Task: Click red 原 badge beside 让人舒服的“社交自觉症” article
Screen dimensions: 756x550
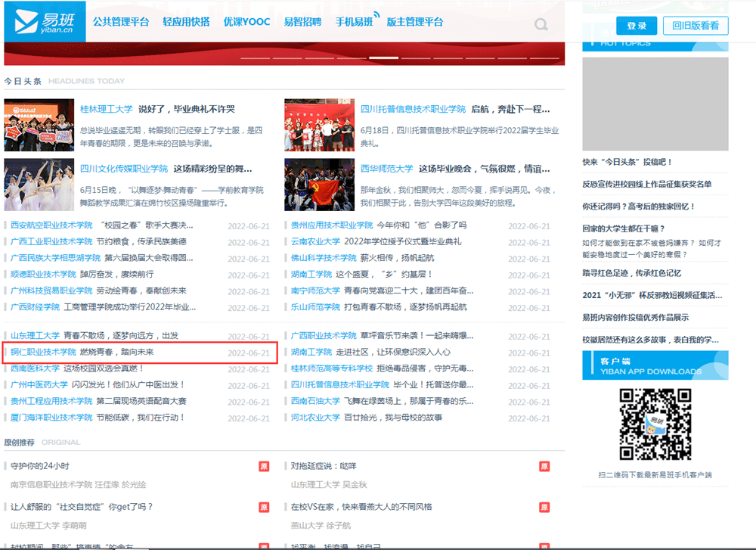Action: [x=264, y=507]
